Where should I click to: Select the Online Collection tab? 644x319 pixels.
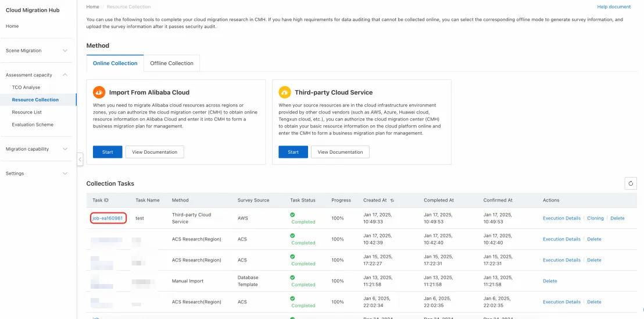(x=115, y=63)
